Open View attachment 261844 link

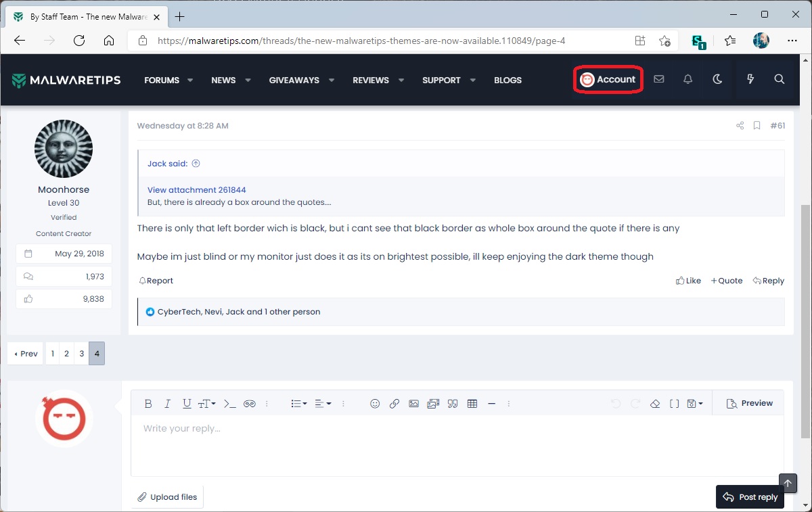(197, 190)
